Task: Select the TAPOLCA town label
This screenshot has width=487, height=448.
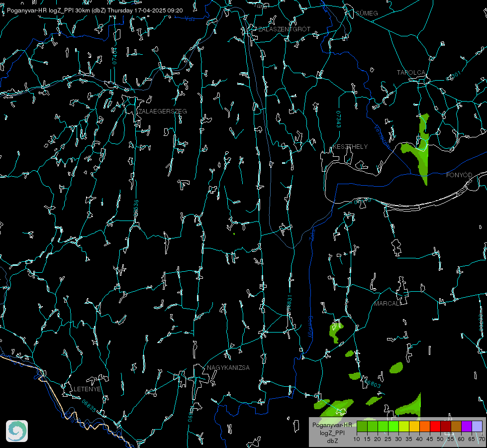Action: click(411, 73)
